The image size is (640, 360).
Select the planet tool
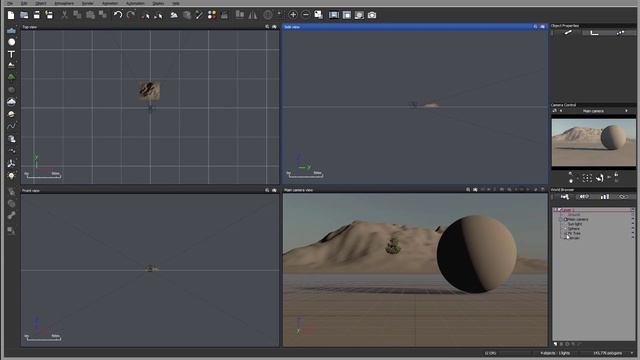click(x=11, y=114)
